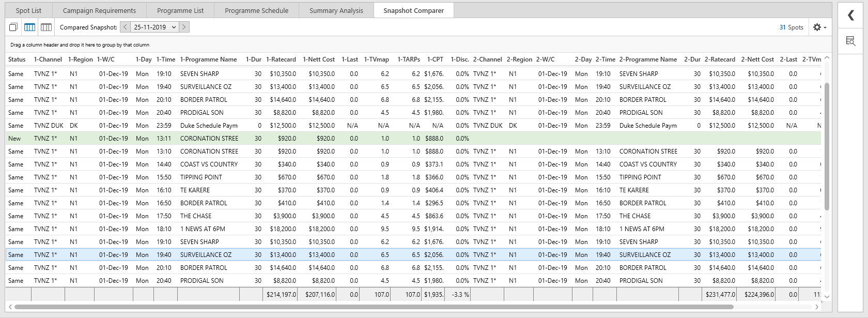Click the 2-Day column header

click(x=583, y=59)
